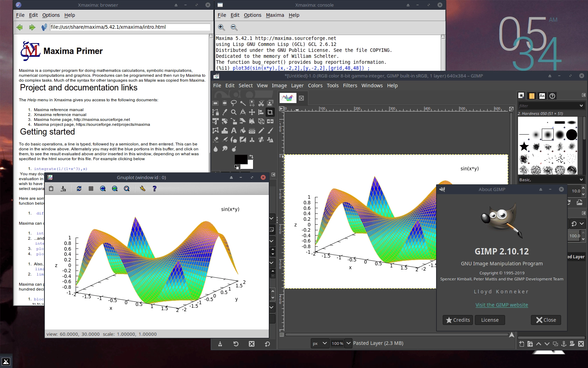This screenshot has width=588, height=368.
Task: Click License button in About GIMP
Action: coord(490,320)
